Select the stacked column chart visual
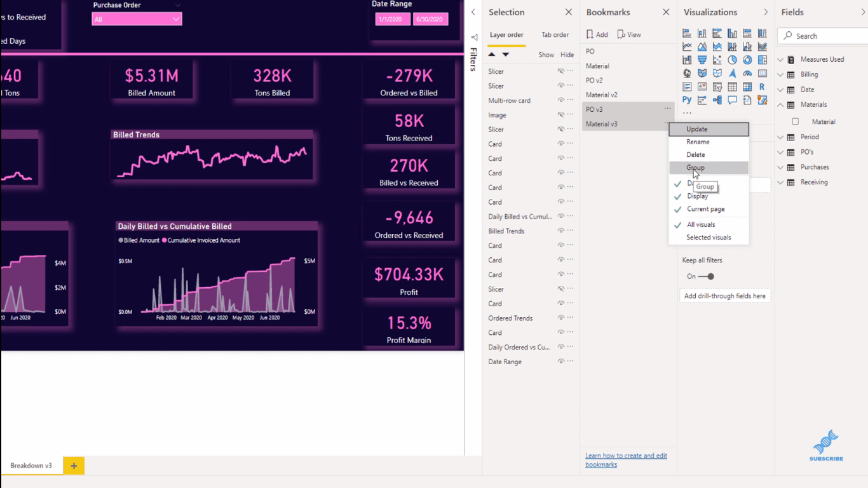868x488 pixels. pyautogui.click(x=702, y=33)
